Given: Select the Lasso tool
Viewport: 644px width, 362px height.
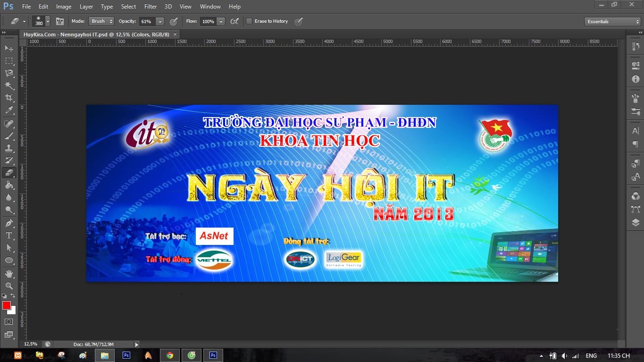Looking at the screenshot, I should click(9, 73).
